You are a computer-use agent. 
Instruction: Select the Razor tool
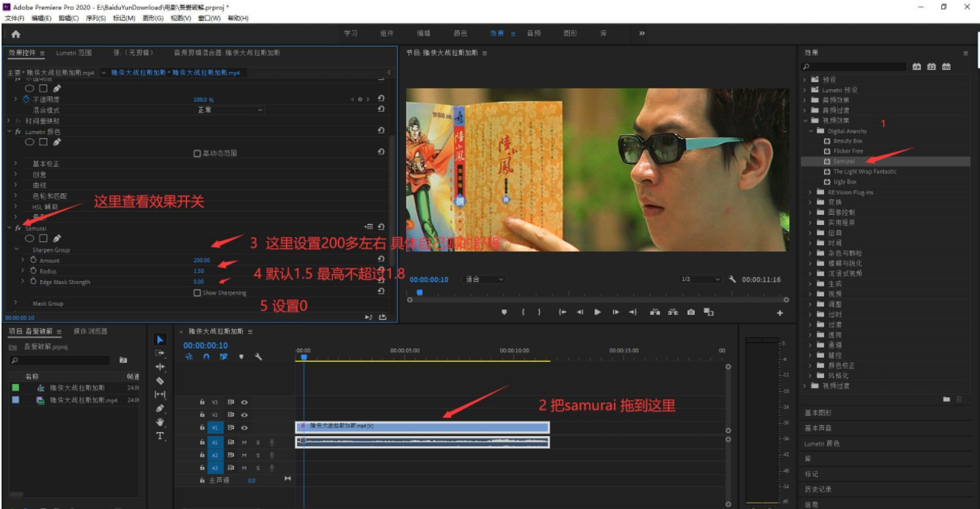(x=160, y=380)
